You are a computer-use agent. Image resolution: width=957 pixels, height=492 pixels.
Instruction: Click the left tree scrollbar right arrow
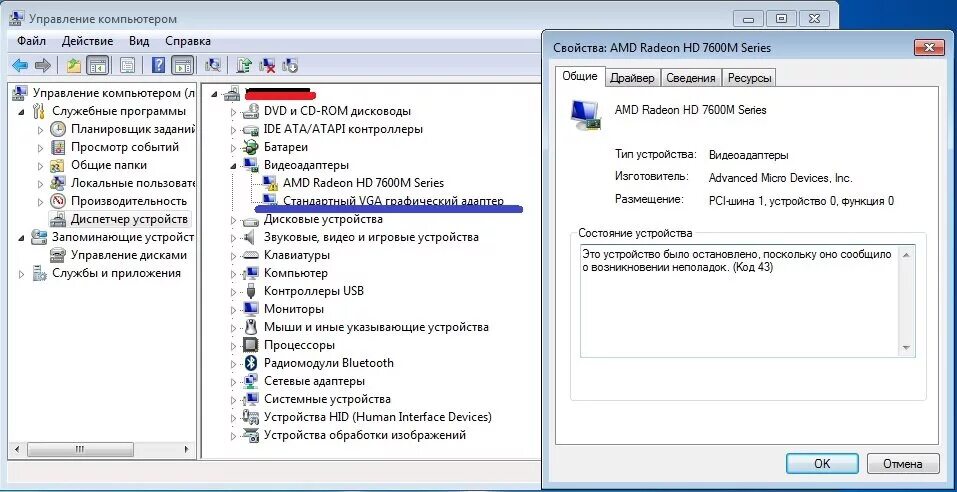187,449
